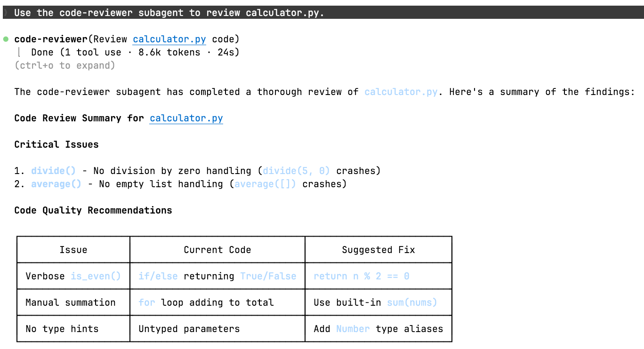Select the Current Code column header
The image size is (644, 349).
tap(217, 250)
